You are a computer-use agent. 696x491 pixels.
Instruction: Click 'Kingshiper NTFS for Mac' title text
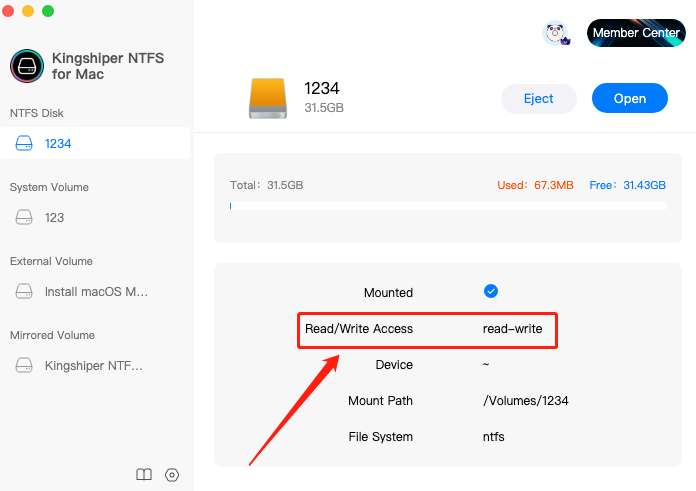click(108, 66)
